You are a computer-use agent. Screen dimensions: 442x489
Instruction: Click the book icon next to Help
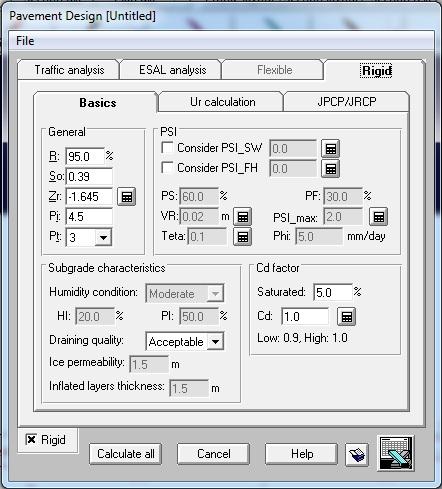point(357,455)
